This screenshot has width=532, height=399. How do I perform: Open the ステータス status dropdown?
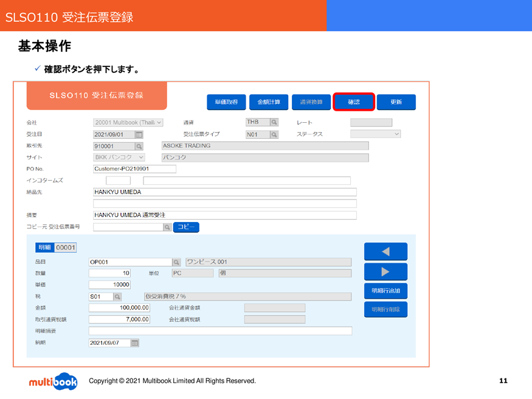375,134
